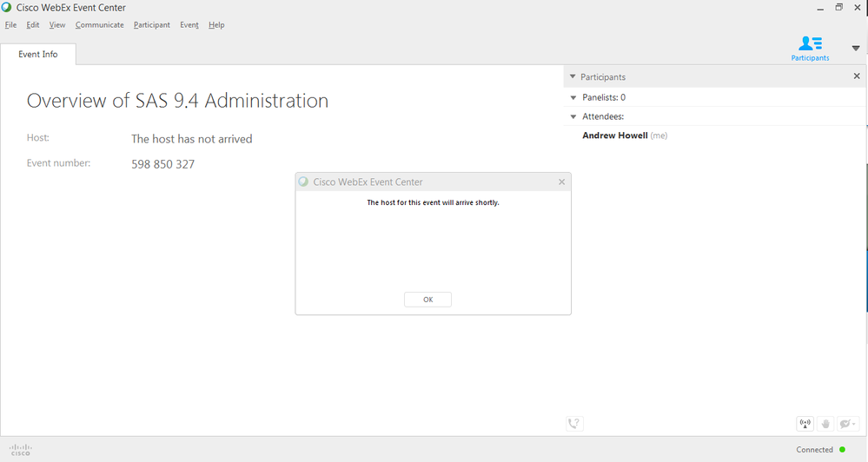Viewport: 868px width, 462px height.
Task: Close the WebEx Event Center window
Action: tap(858, 7)
